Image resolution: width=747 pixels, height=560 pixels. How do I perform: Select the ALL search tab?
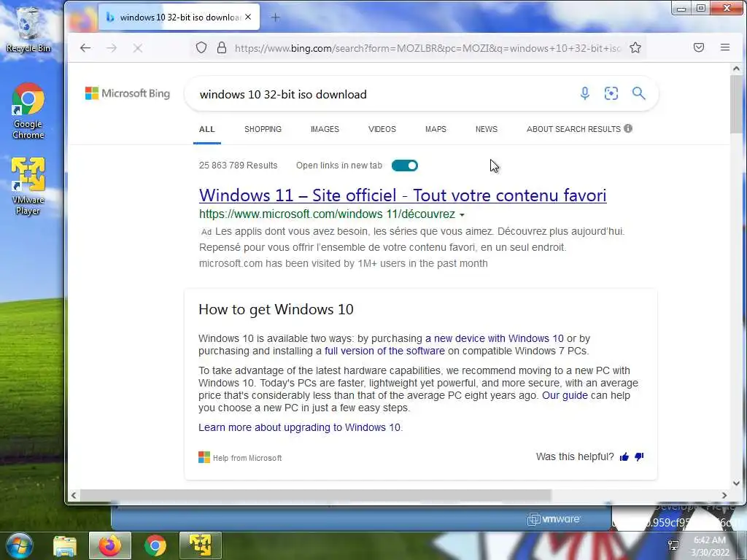tap(206, 129)
